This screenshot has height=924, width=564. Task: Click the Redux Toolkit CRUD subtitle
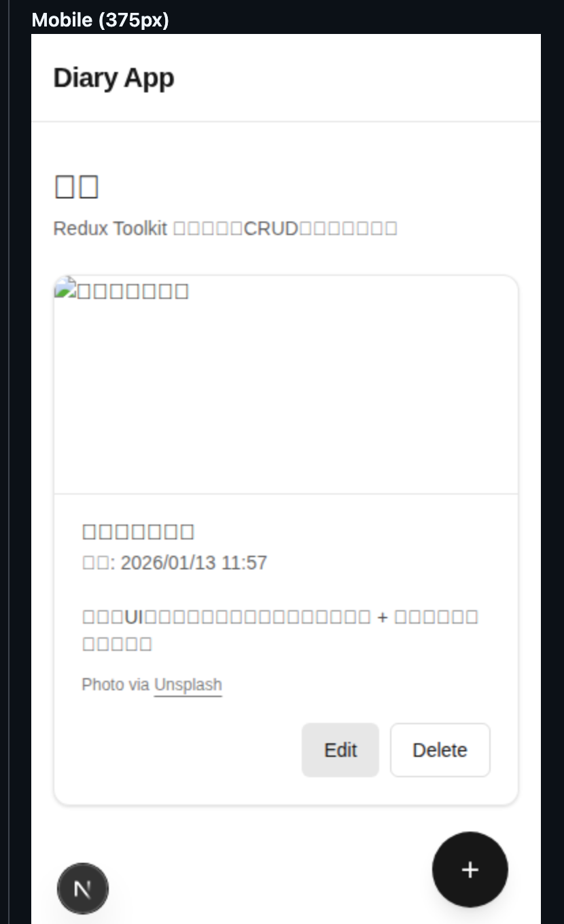pos(225,228)
